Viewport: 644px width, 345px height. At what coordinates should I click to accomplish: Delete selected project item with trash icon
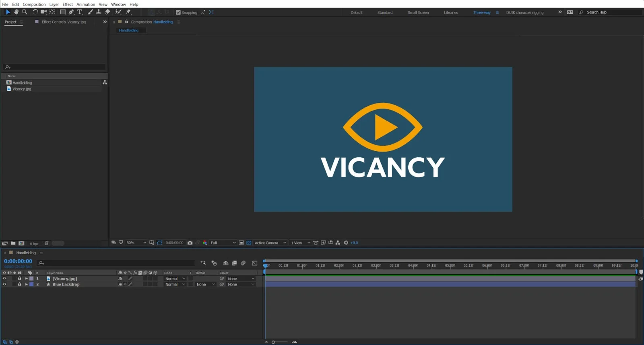47,243
